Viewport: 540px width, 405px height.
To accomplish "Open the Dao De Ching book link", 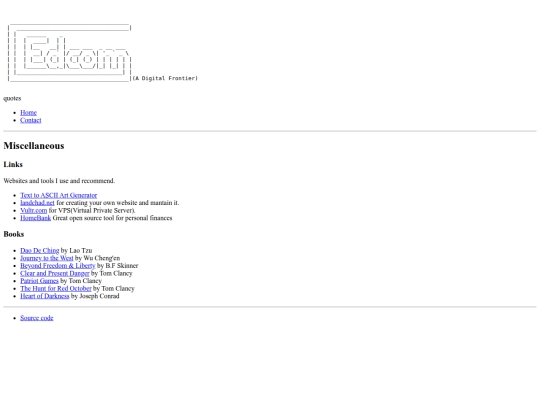I will pyautogui.click(x=40, y=251).
